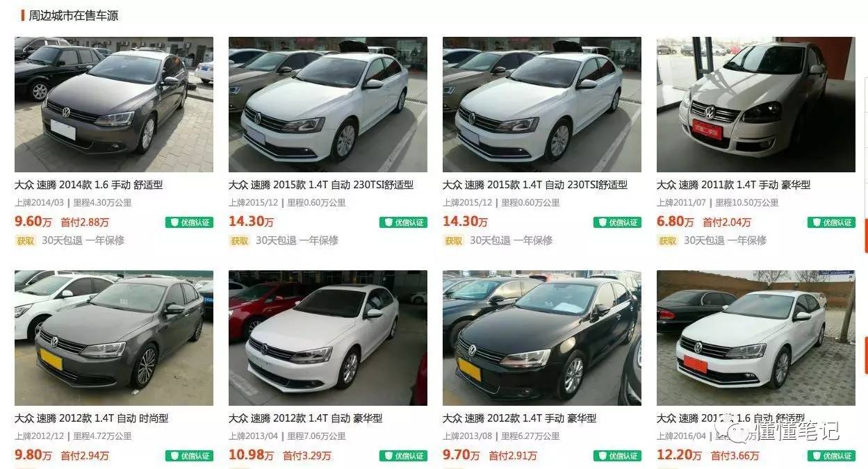
Task: Click 获取 tag under 9.60万 price
Action: coord(26,240)
